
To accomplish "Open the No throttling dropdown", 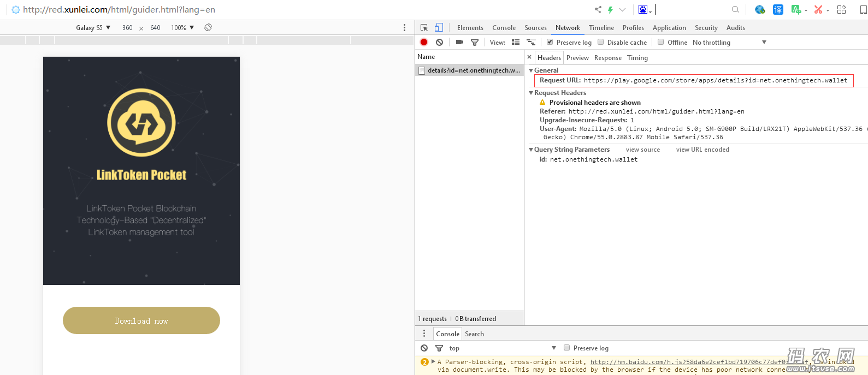I will [729, 42].
